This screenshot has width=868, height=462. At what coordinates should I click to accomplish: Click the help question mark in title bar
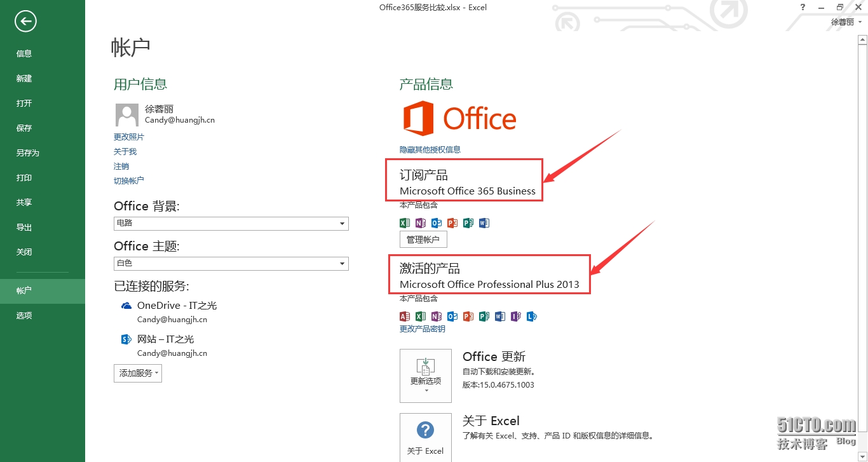pyautogui.click(x=803, y=7)
